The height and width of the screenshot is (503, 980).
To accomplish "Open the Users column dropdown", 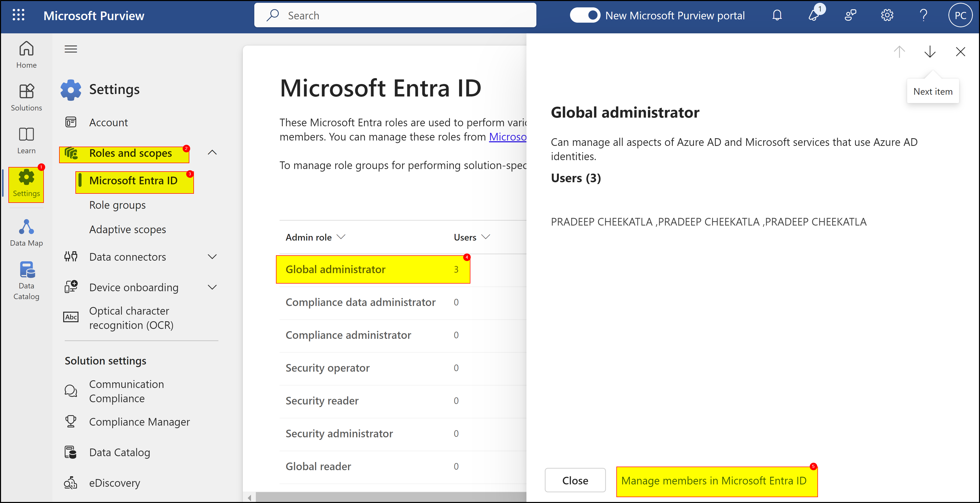I will (486, 236).
